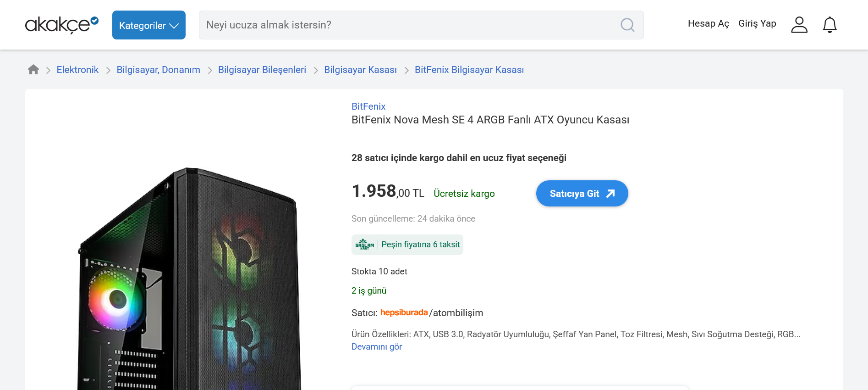Click the search magnifier icon
Screen dimensions: 868x390
[627, 25]
